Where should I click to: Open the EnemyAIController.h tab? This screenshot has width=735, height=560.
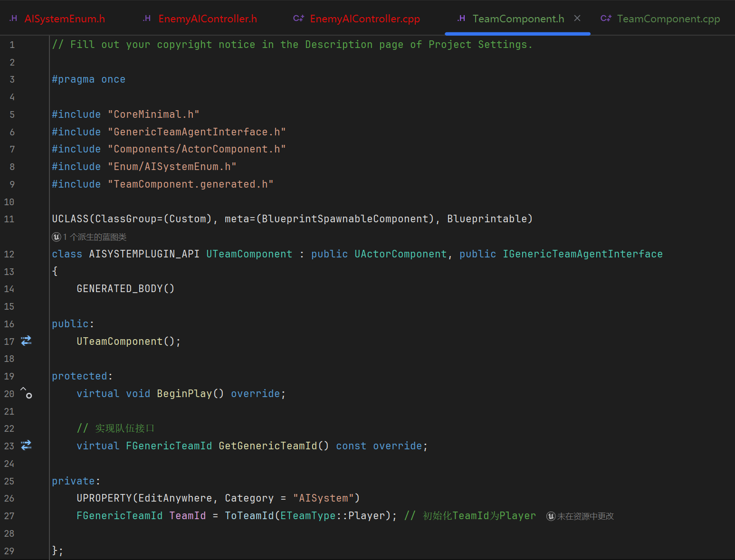208,19
